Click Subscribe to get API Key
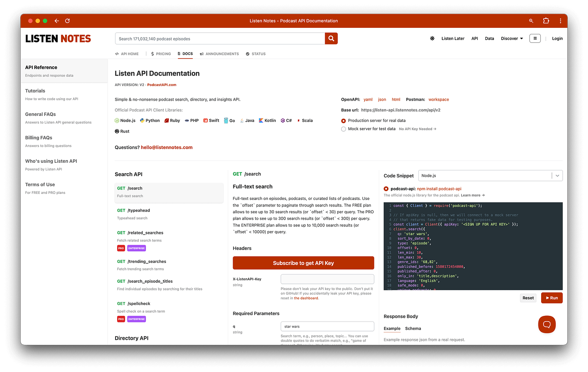Image resolution: width=588 pixels, height=372 pixels. click(303, 263)
